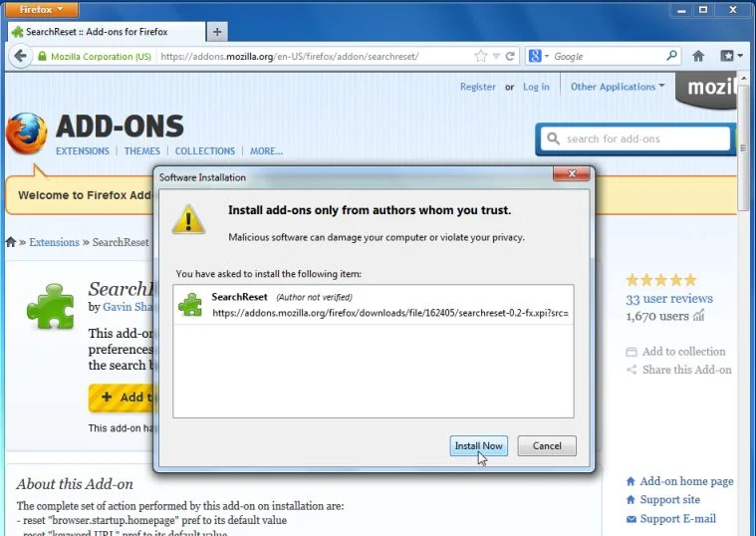Click the page vertical scrollbar thumb
Viewport: 756px width, 536px height.
743,148
